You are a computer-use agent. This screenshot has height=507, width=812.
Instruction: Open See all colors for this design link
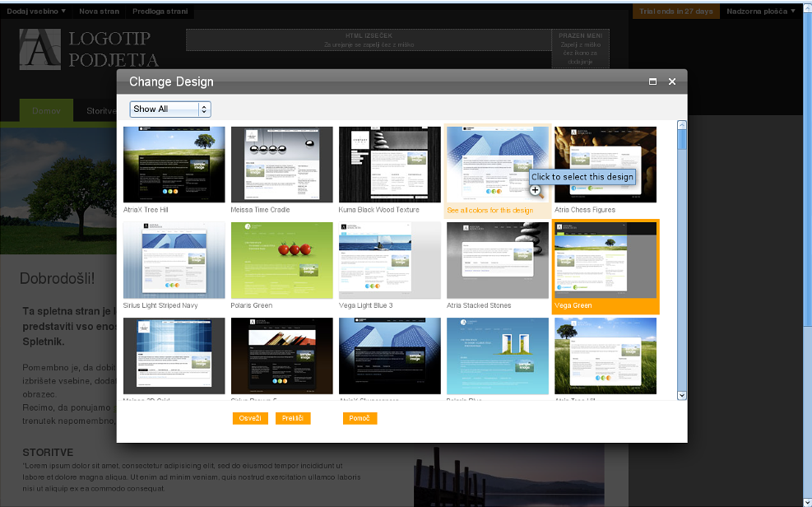pos(490,210)
